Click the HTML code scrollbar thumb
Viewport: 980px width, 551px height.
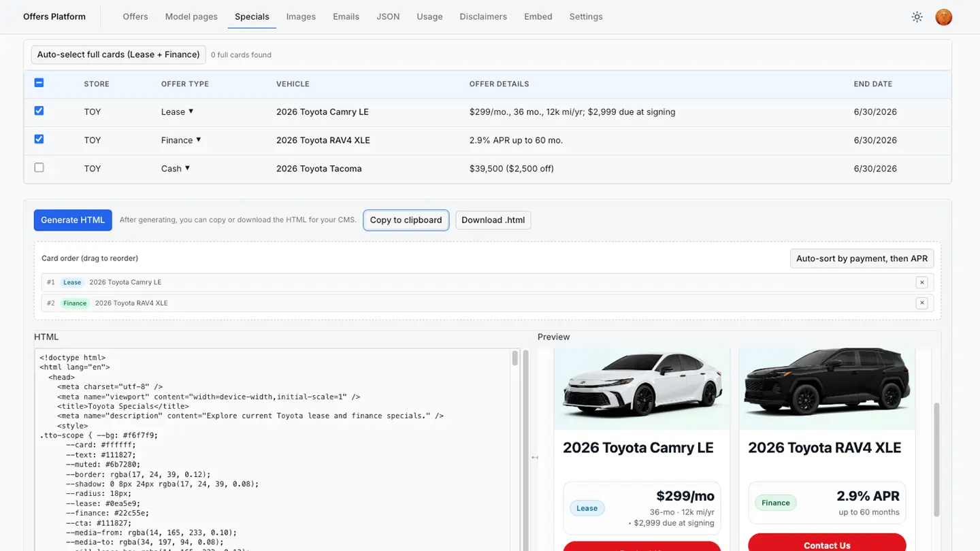[x=515, y=358]
